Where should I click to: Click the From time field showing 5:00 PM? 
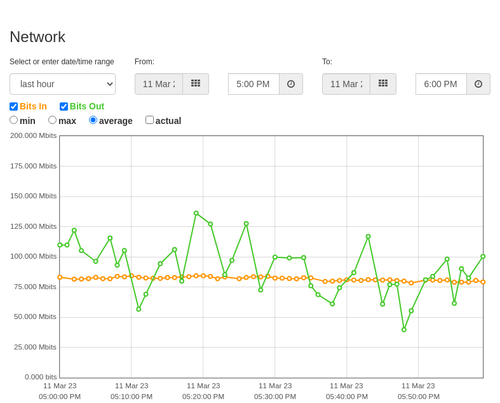tap(254, 84)
